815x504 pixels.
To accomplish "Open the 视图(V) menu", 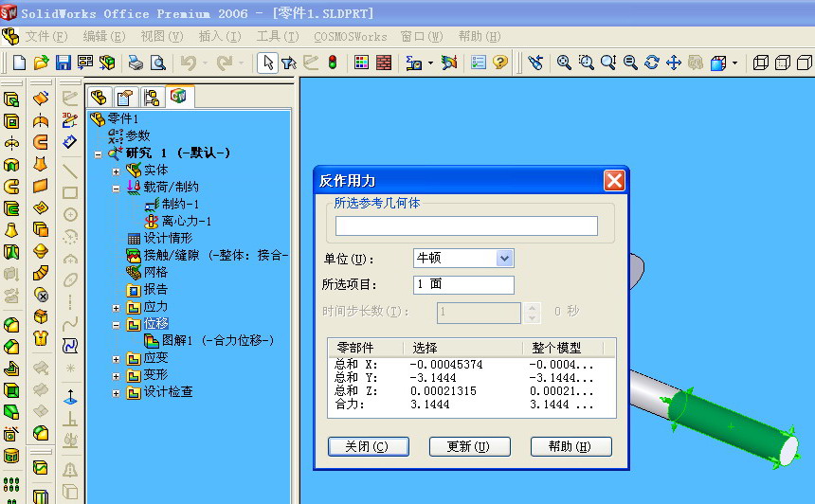I will [162, 36].
